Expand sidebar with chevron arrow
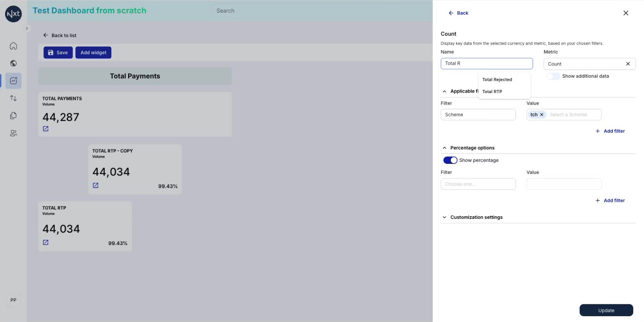The image size is (644, 322). pyautogui.click(x=27, y=28)
